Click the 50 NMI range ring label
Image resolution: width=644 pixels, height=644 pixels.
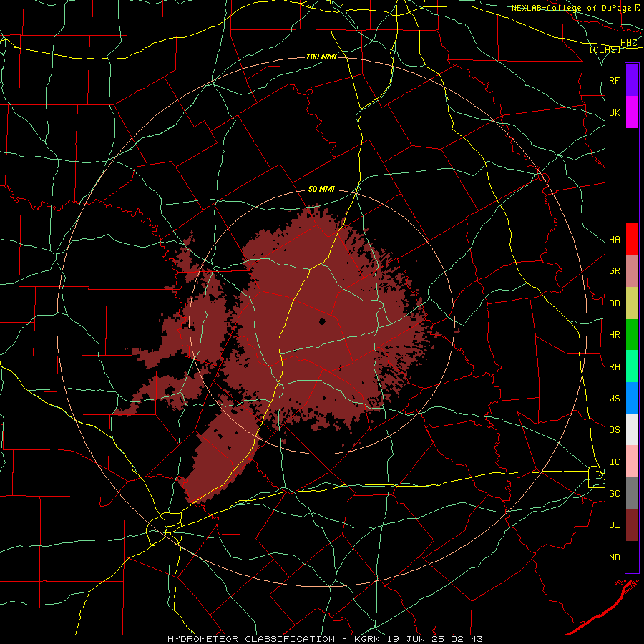[x=321, y=190]
